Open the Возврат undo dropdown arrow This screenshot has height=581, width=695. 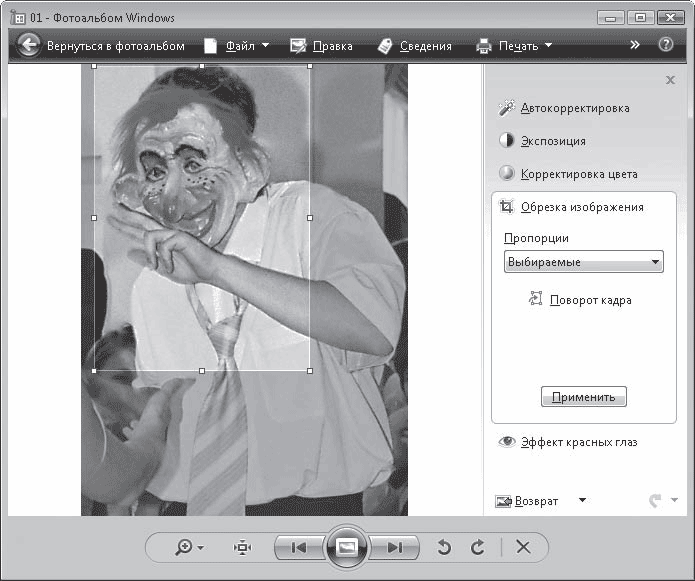(583, 500)
